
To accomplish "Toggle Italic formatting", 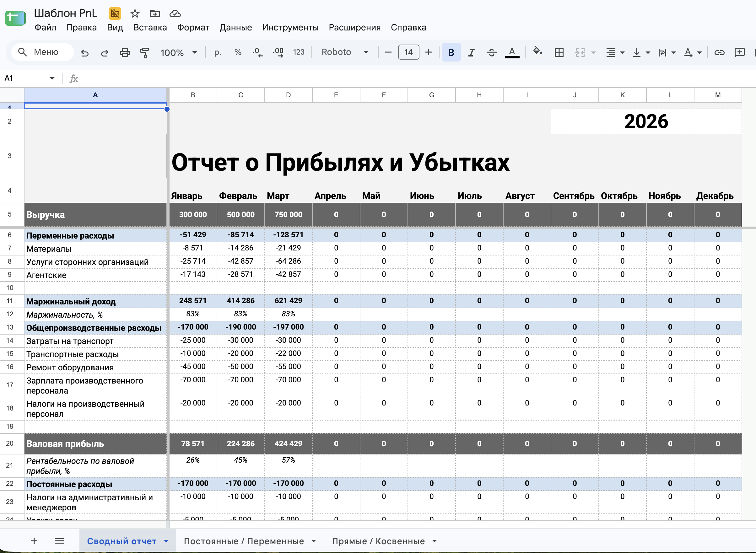I will tap(471, 52).
